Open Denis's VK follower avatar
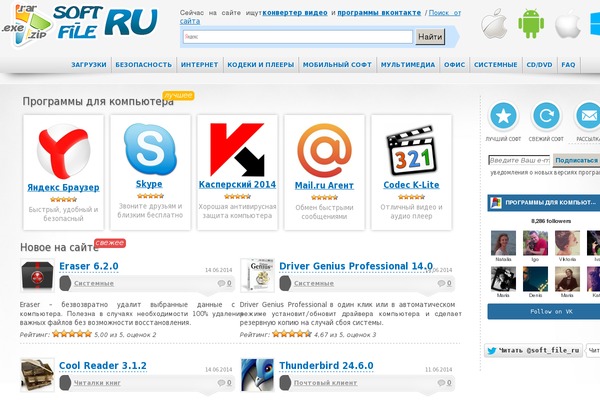Image resolution: width=600 pixels, height=400 pixels. (535, 279)
